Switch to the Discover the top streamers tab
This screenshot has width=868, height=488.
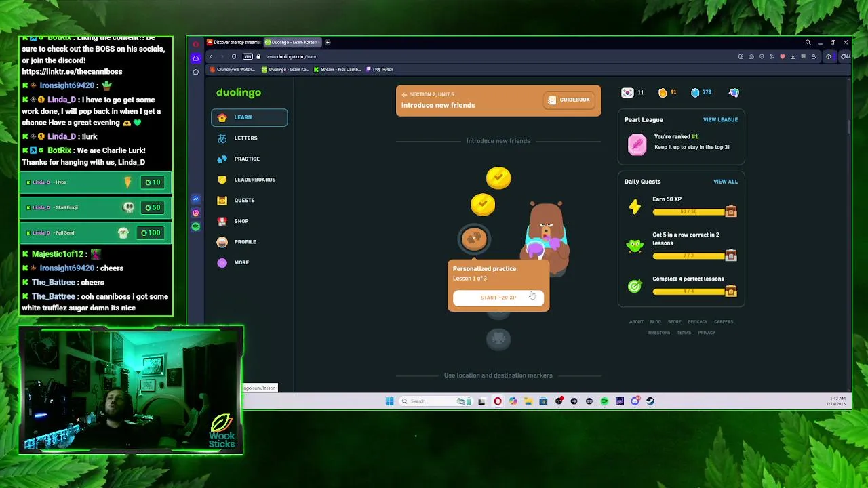click(233, 42)
